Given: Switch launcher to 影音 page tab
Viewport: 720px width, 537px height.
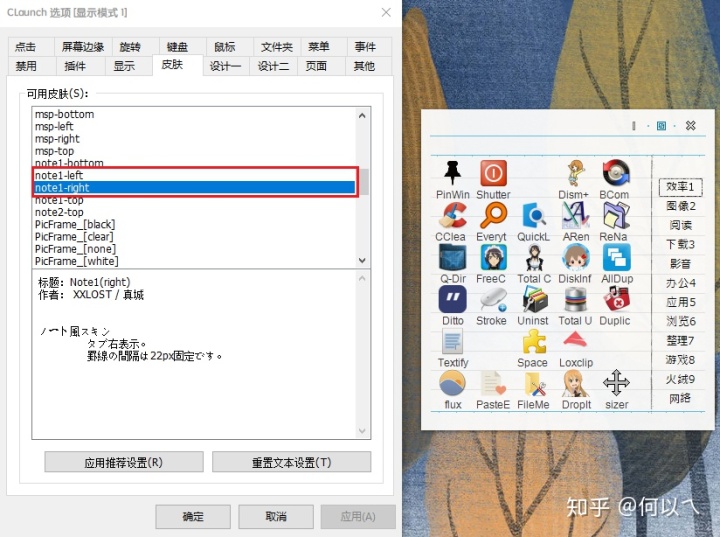Looking at the screenshot, I should click(x=681, y=264).
